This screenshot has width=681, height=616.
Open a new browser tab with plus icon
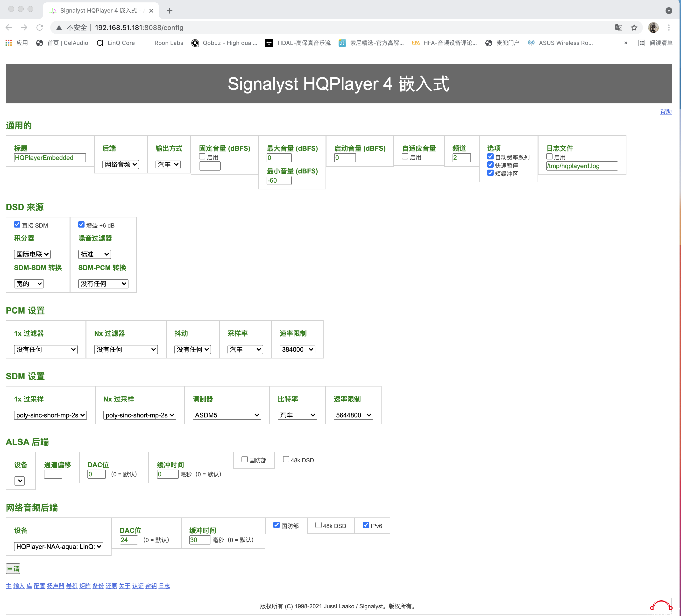point(170,11)
